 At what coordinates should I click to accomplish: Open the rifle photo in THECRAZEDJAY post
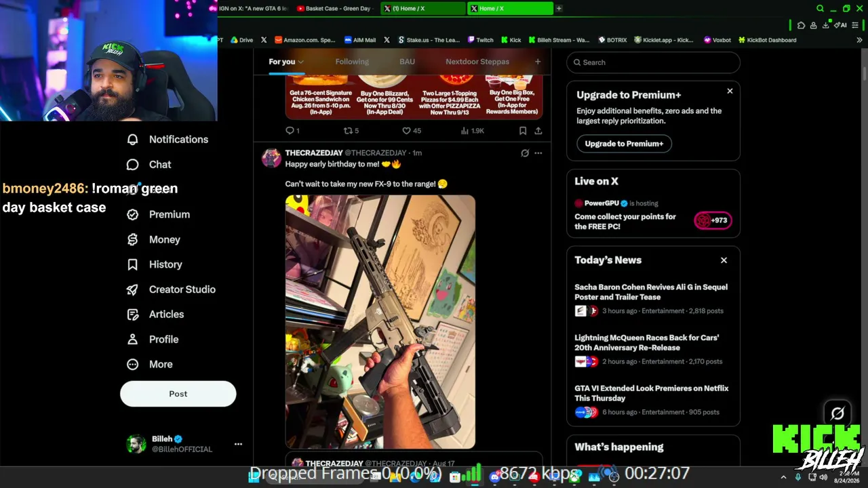coord(380,322)
